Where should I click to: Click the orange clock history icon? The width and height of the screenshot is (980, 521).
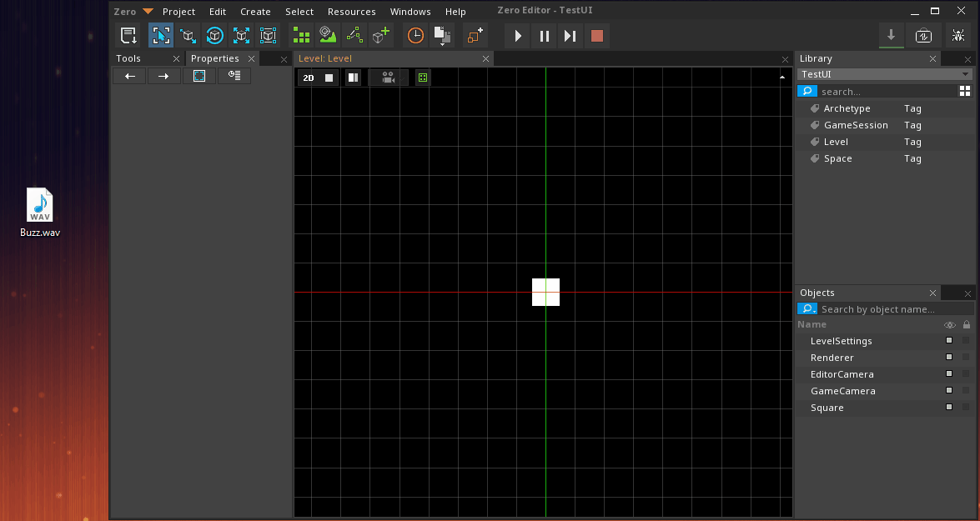tap(415, 36)
